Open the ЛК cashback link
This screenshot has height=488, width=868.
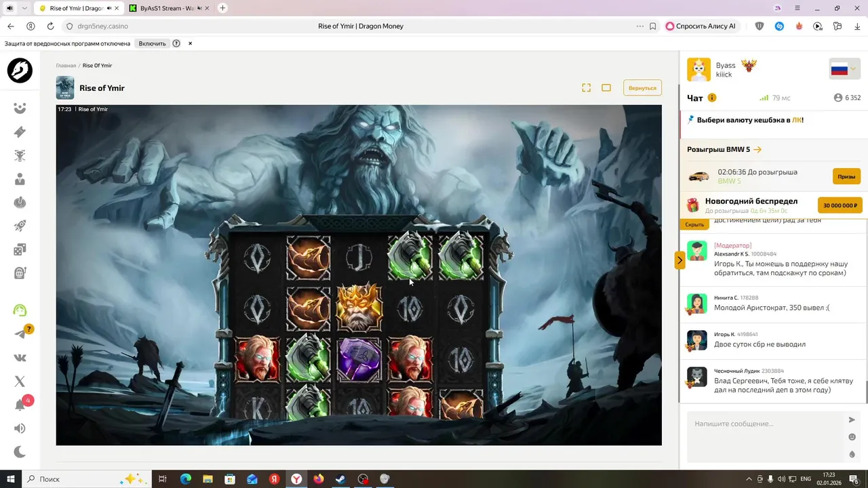(x=797, y=120)
